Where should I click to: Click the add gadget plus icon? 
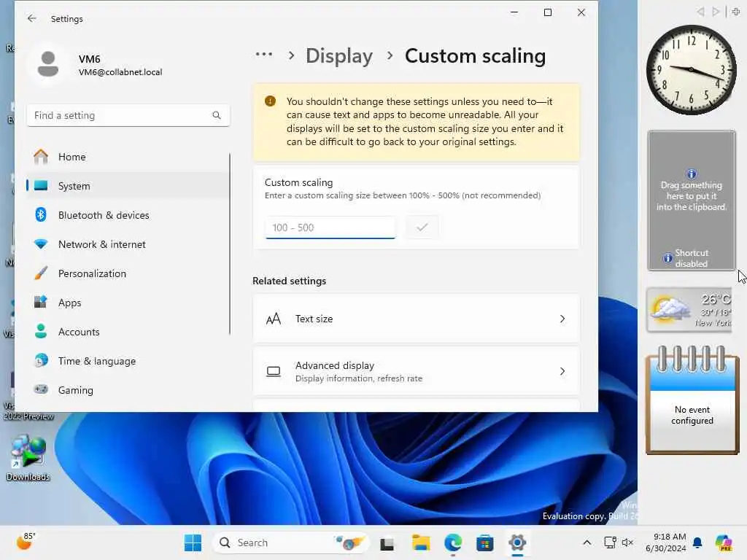(735, 12)
